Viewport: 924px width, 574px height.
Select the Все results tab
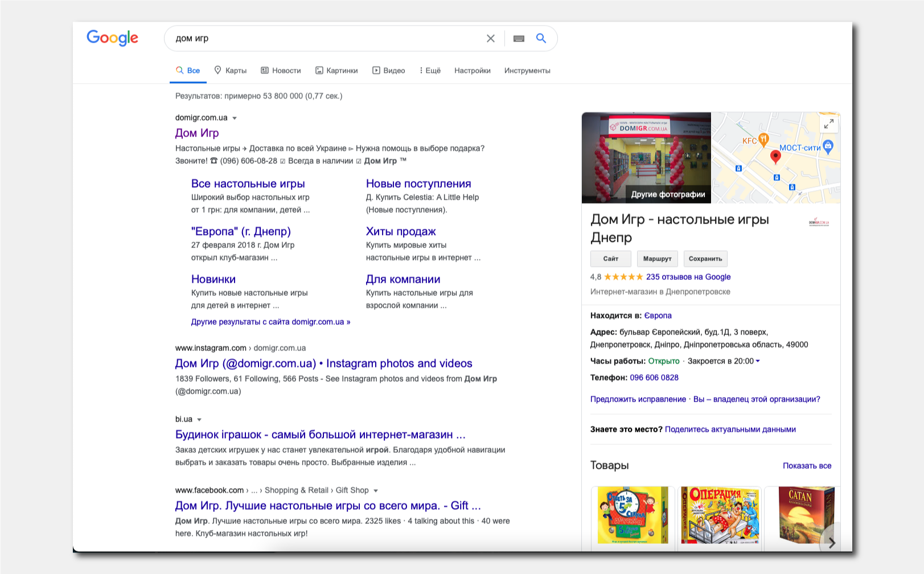click(188, 71)
